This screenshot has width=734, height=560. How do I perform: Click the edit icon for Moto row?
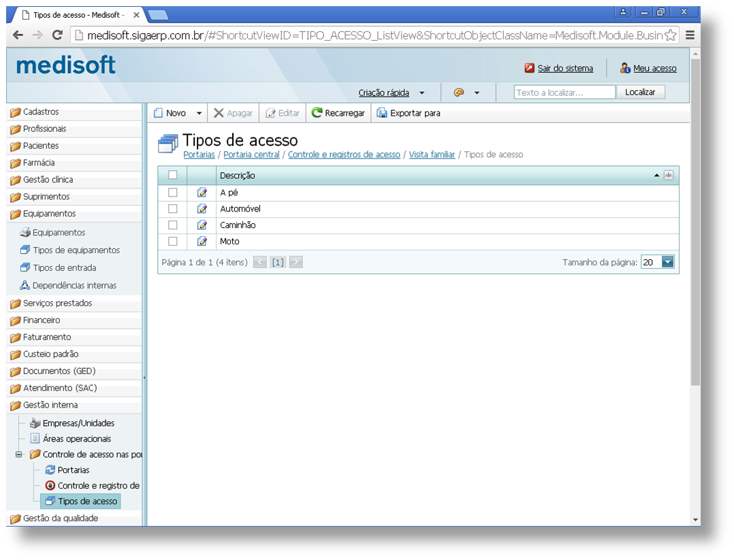pos(202,242)
